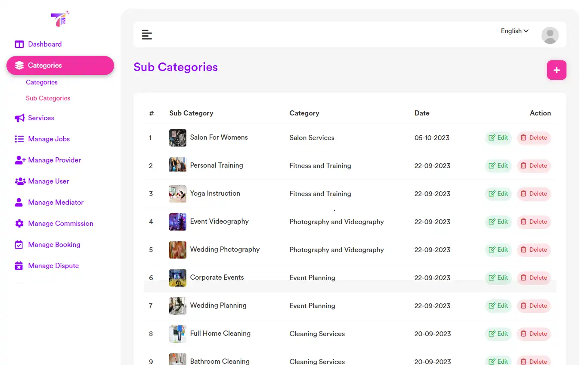Open the Categories submenu item

pyautogui.click(x=42, y=82)
